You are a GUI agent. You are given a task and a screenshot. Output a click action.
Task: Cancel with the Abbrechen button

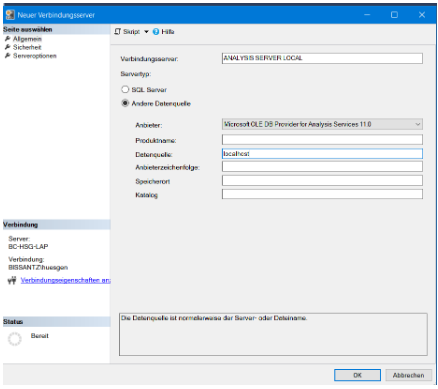tap(408, 375)
